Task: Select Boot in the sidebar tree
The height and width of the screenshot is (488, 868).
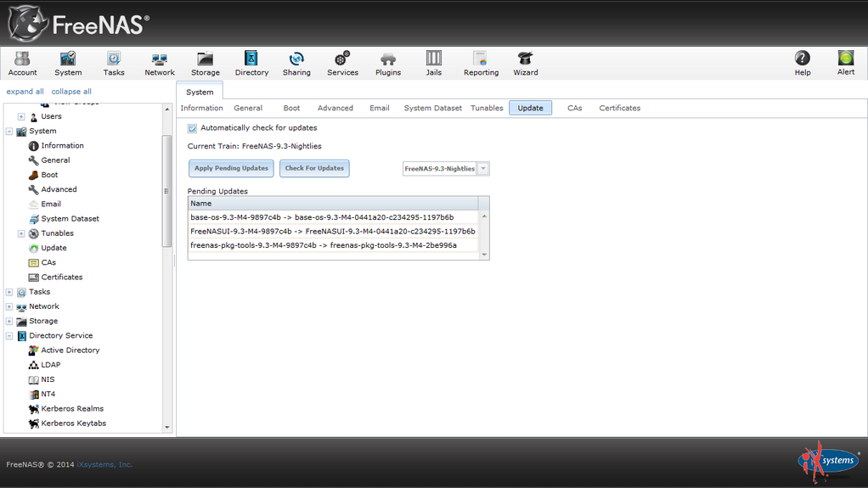Action: [43, 175]
